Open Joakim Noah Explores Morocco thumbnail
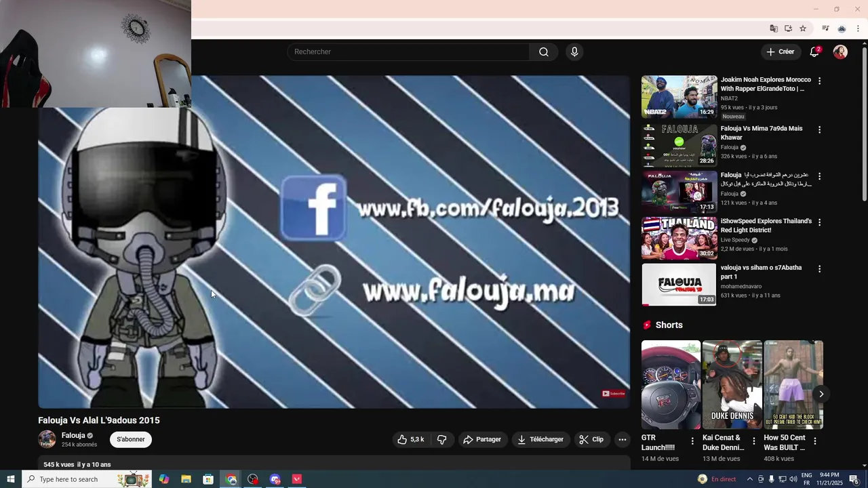 [x=679, y=97]
